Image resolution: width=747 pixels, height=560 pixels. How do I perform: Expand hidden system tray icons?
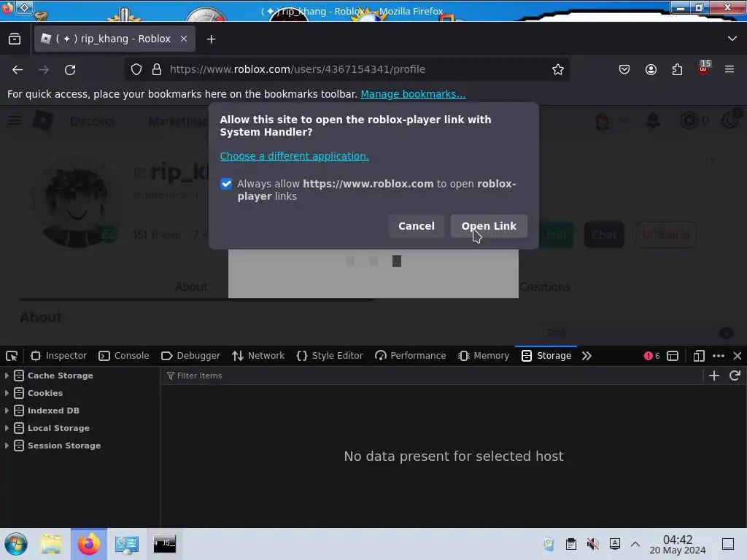coord(635,544)
